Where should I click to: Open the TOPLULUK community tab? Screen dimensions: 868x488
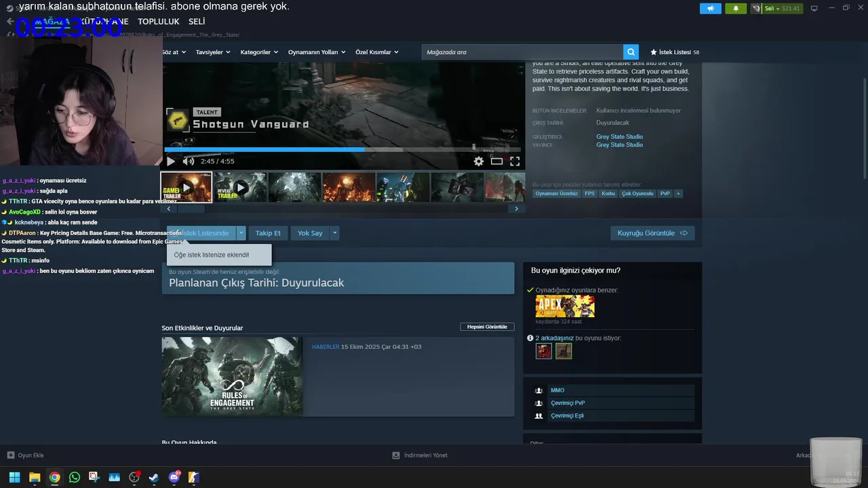(x=159, y=22)
